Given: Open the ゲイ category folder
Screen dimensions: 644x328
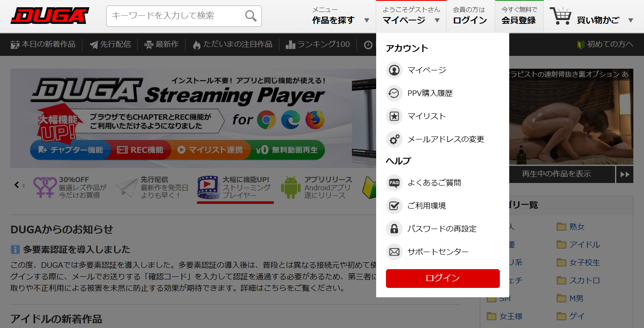Looking at the screenshot, I should click(x=571, y=316).
